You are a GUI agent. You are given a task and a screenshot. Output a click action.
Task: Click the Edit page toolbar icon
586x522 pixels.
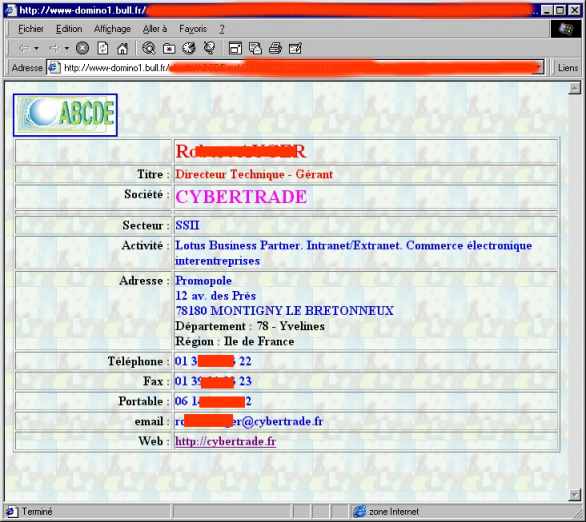295,48
